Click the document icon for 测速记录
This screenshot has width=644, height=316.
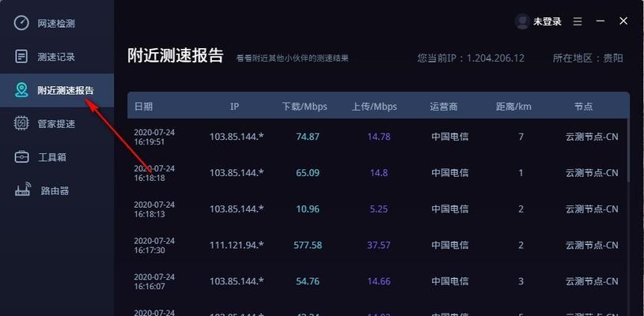(x=21, y=57)
